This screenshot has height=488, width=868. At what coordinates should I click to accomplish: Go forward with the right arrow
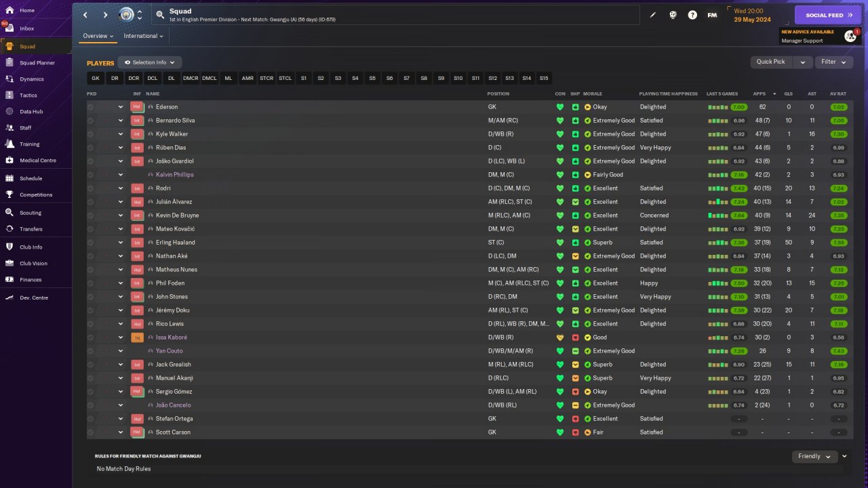tap(105, 15)
